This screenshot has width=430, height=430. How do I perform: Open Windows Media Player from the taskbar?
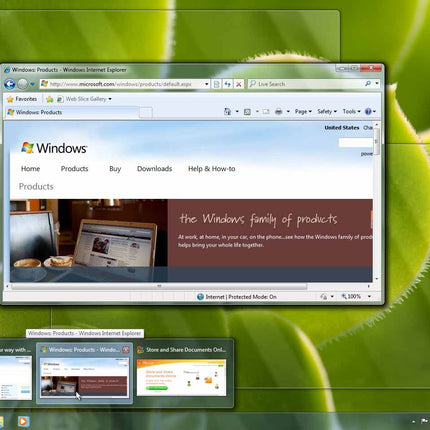click(23, 421)
